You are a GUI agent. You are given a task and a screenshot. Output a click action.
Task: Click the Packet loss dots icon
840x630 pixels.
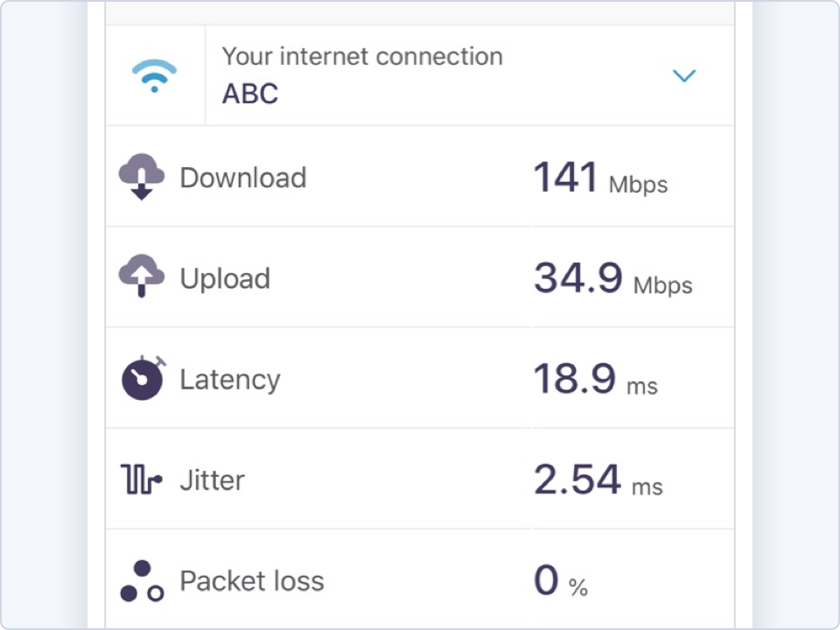[x=142, y=581]
